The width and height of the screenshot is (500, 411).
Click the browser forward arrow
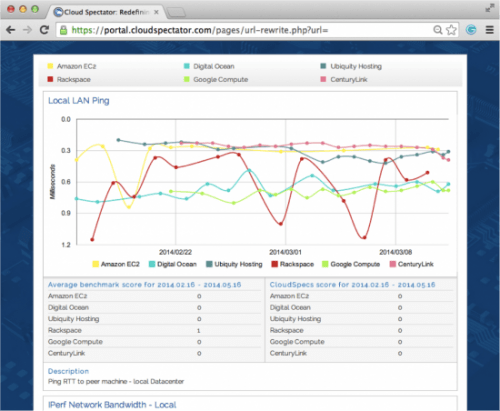click(x=27, y=30)
